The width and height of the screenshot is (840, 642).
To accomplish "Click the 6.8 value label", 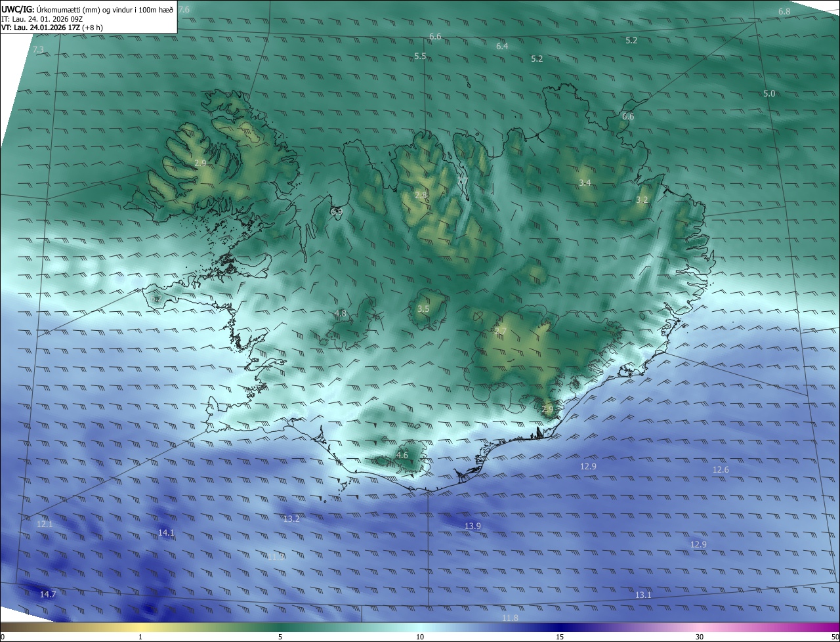I will click(x=784, y=12).
